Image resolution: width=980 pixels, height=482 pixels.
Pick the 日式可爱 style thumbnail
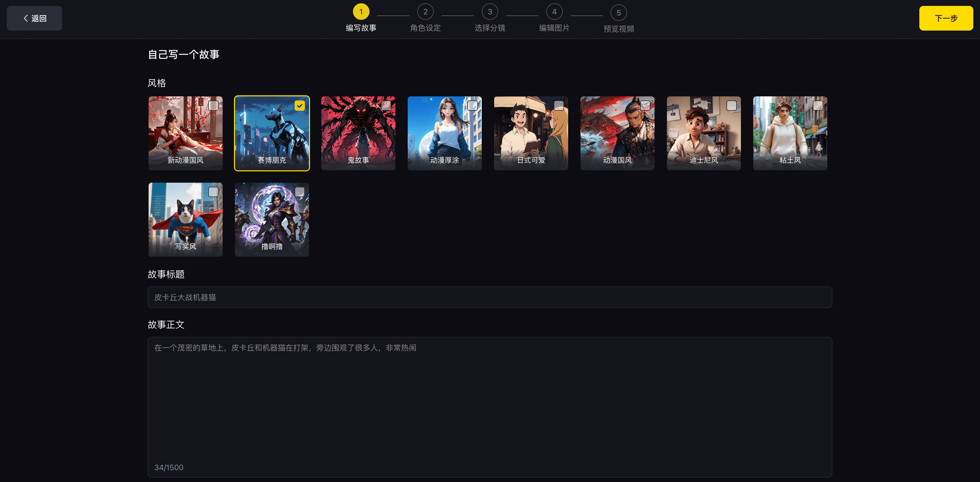pos(531,133)
